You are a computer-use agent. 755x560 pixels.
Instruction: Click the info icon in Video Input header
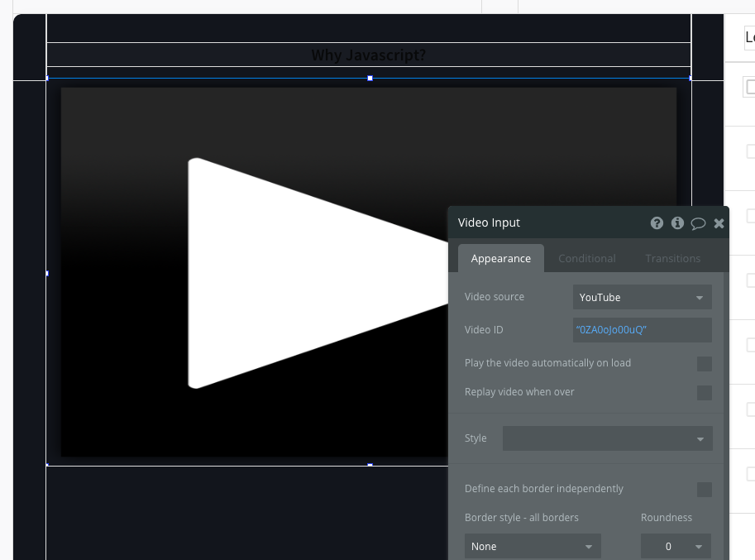[x=677, y=223]
